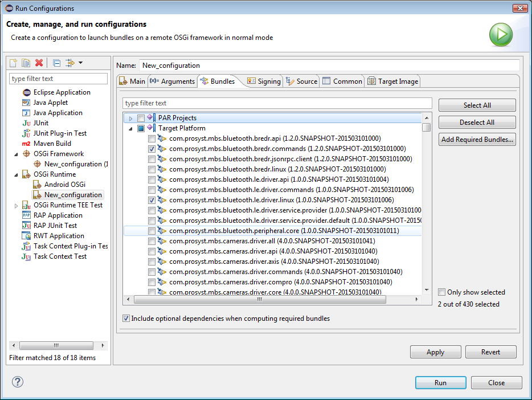Collapse the Target Platform tree node

tap(130, 128)
